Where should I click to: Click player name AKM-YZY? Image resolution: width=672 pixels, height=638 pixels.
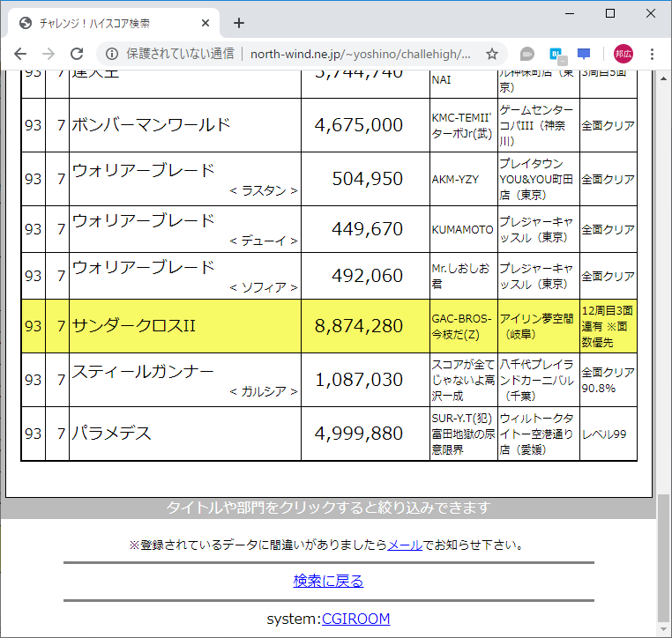pos(455,180)
